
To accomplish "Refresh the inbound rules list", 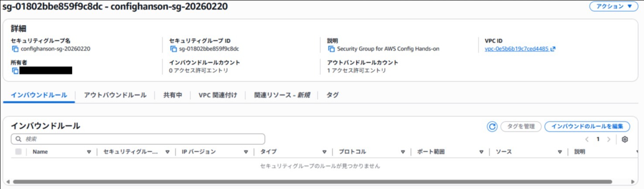I will 492,127.
